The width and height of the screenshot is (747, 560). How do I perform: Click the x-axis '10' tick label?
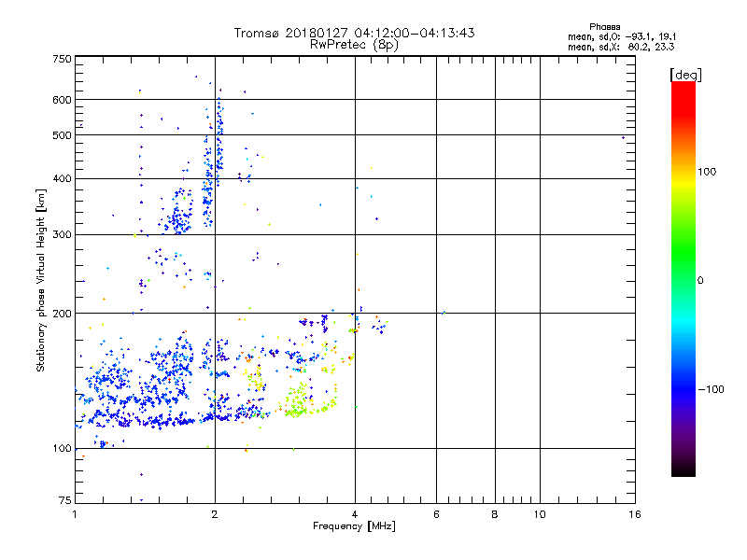540,514
